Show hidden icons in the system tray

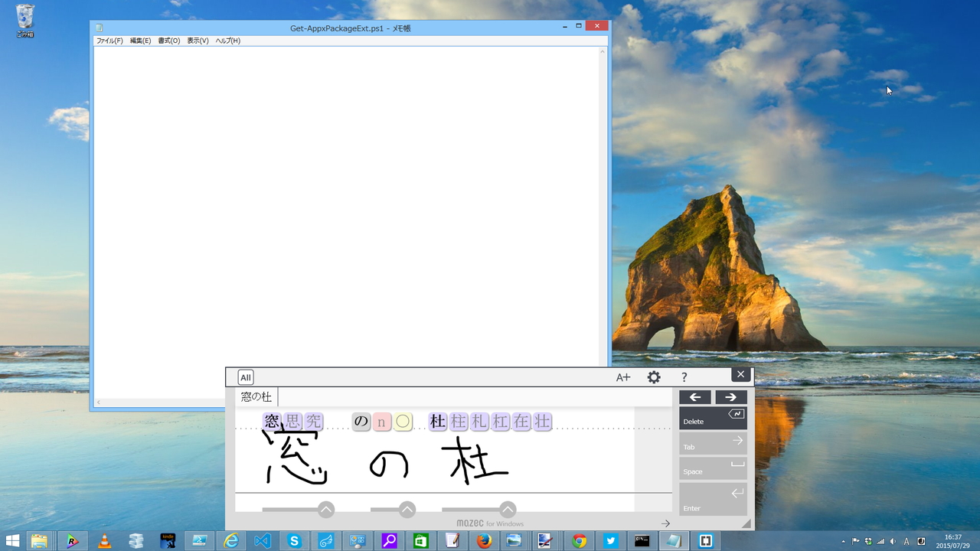pyautogui.click(x=843, y=541)
